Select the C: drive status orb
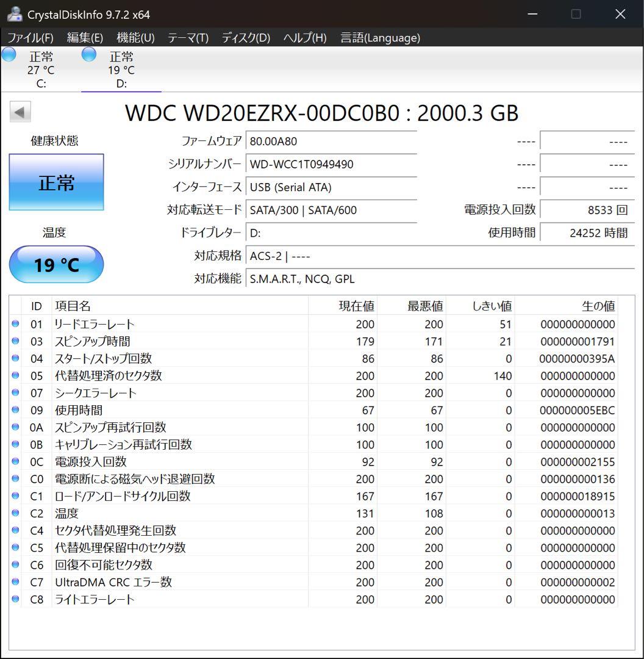644x659 pixels. click(x=9, y=55)
